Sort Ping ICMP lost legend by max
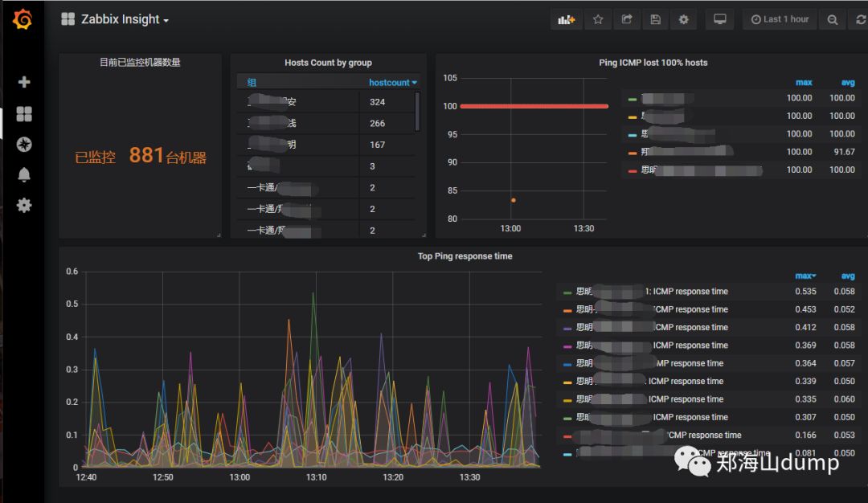The height and width of the screenshot is (503, 868). point(804,83)
